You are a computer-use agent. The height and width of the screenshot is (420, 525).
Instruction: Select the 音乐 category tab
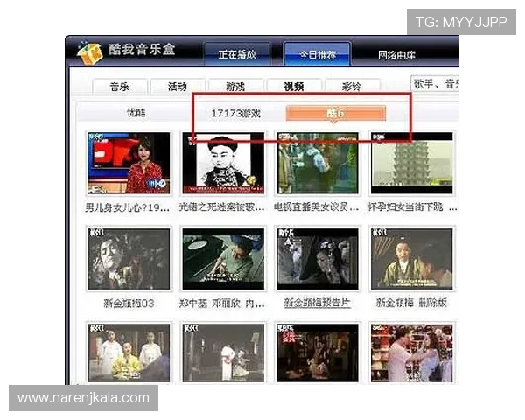coord(120,87)
